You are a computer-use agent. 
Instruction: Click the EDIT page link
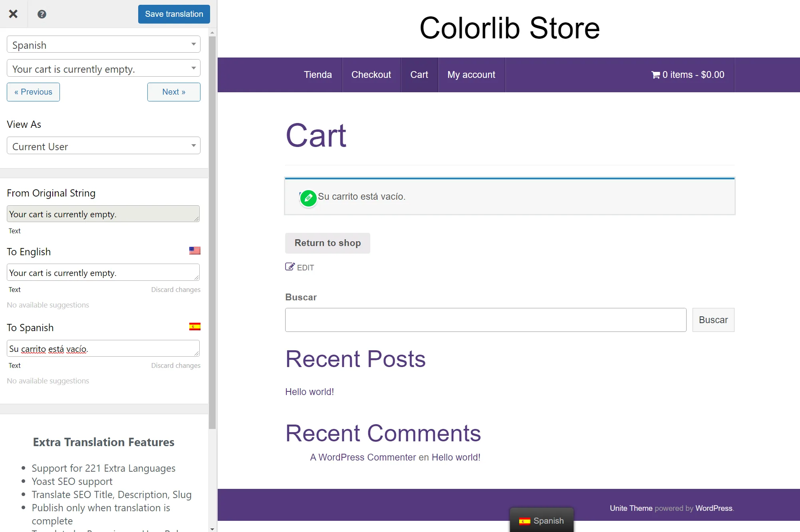tap(300, 267)
